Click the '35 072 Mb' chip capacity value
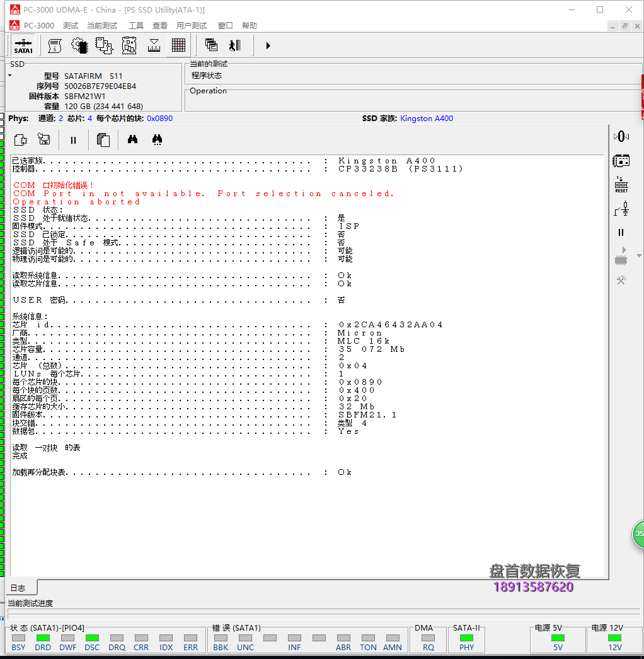 tap(371, 349)
